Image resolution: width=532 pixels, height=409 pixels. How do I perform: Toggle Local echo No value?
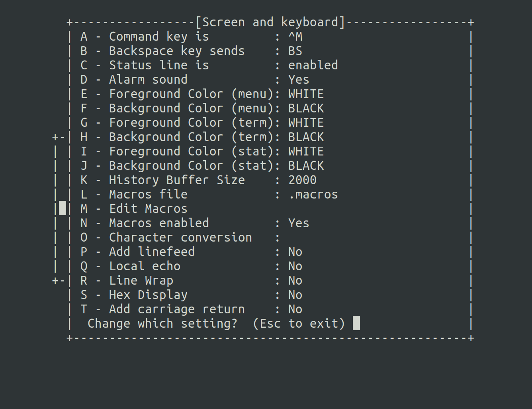(x=295, y=266)
